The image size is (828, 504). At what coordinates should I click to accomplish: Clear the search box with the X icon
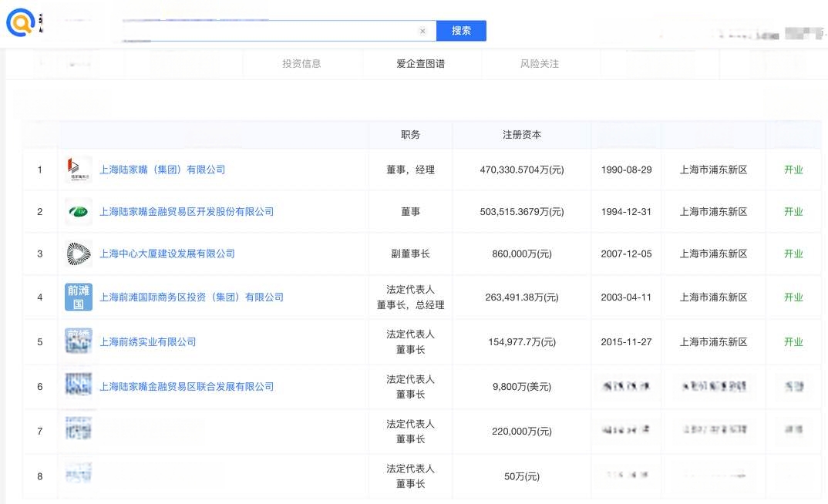point(422,31)
